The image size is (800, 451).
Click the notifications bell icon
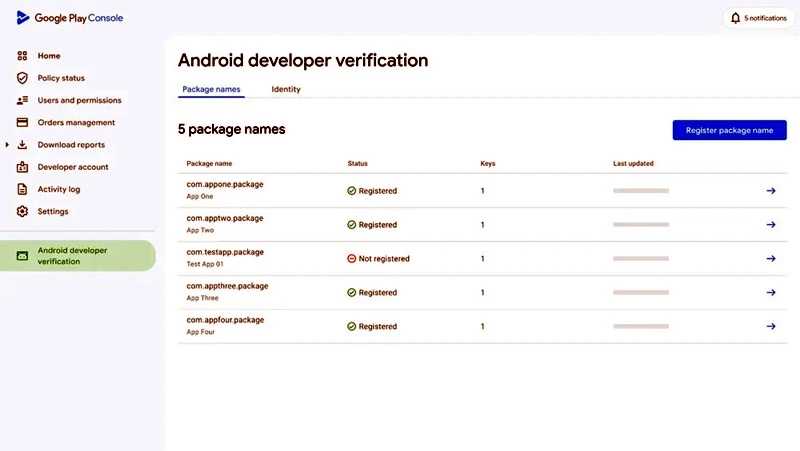pos(735,18)
